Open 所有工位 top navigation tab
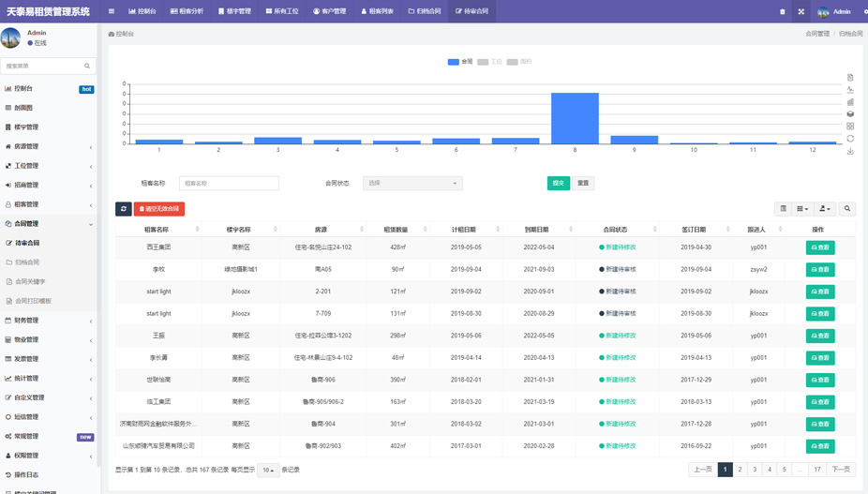 pos(282,11)
